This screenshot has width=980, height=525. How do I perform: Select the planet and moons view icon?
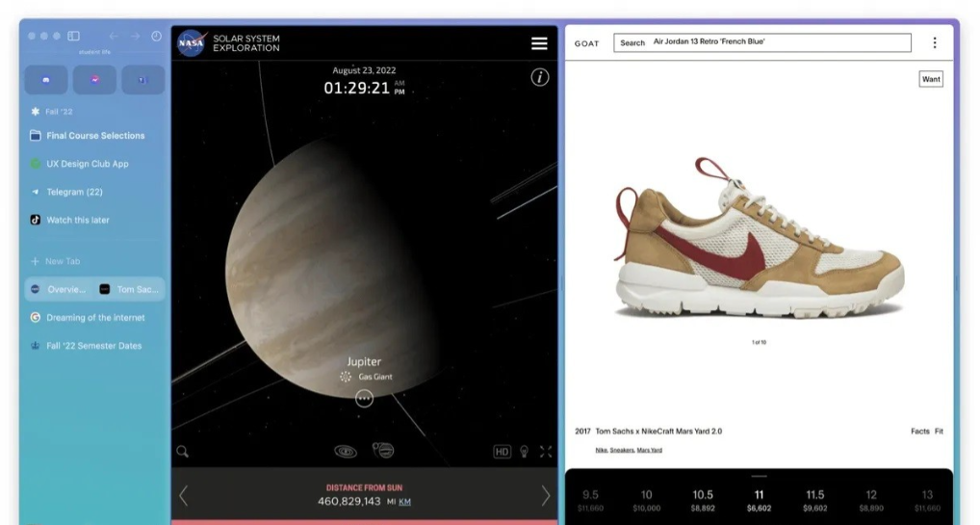pyautogui.click(x=383, y=451)
